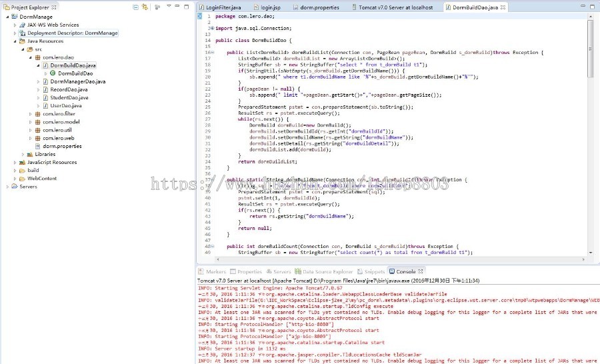Click the JAX-WS Web Services icon
This screenshot has height=364, width=600.
click(22, 25)
